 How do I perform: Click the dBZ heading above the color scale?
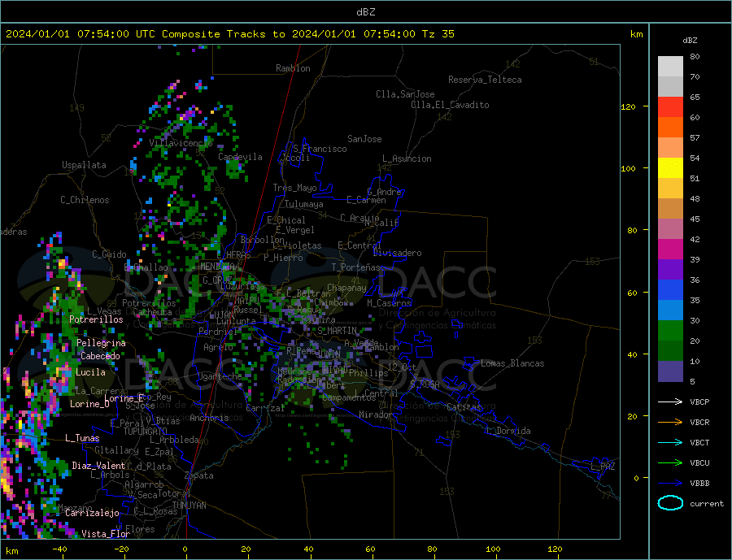tap(690, 41)
